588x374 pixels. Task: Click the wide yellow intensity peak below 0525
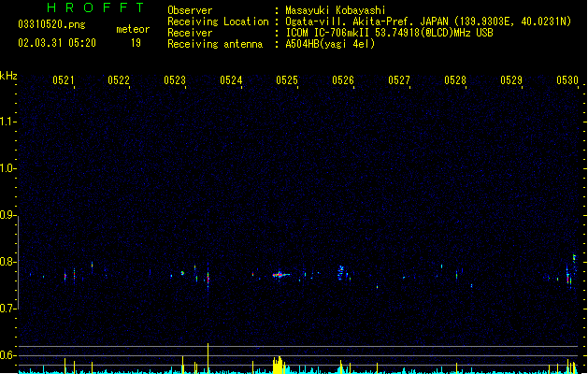pos(278,365)
